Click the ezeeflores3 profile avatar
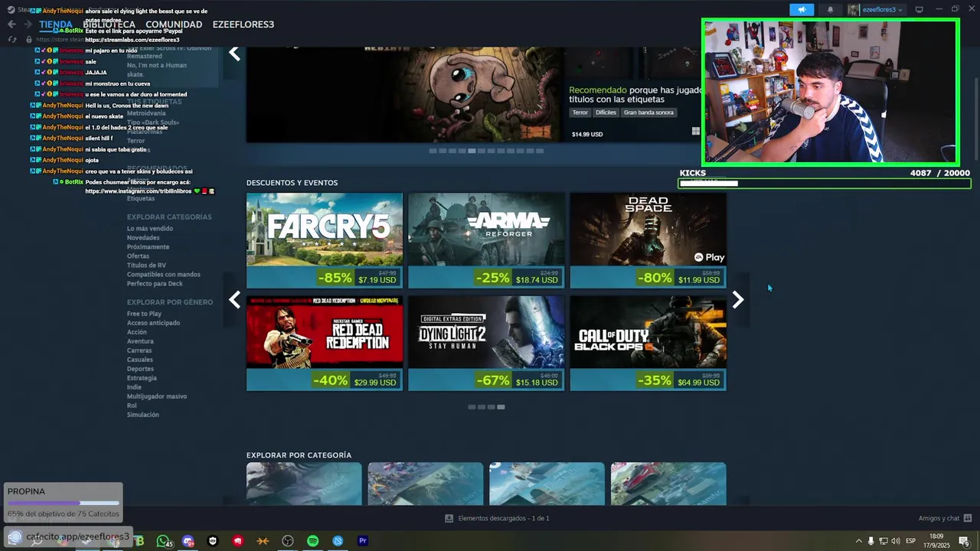The width and height of the screenshot is (980, 551). (854, 10)
